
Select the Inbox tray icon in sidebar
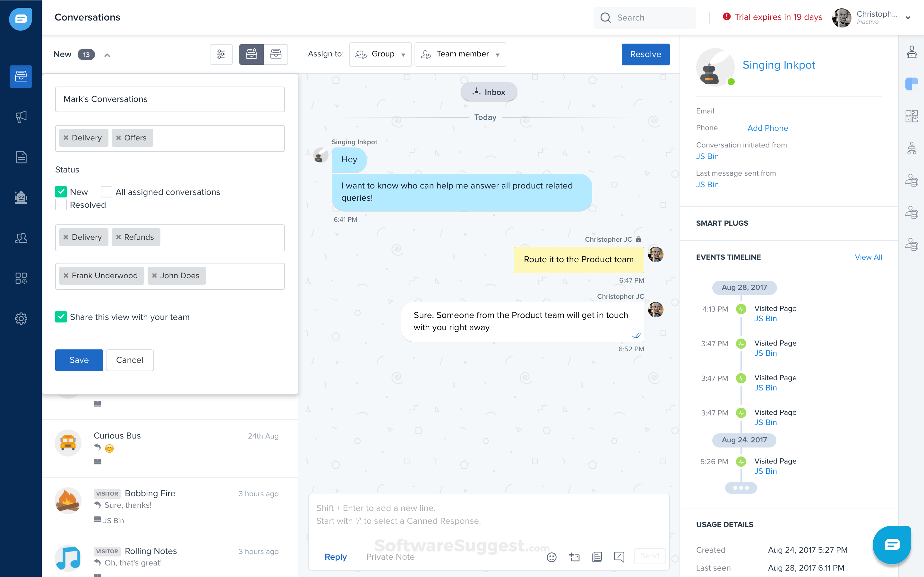click(x=21, y=76)
